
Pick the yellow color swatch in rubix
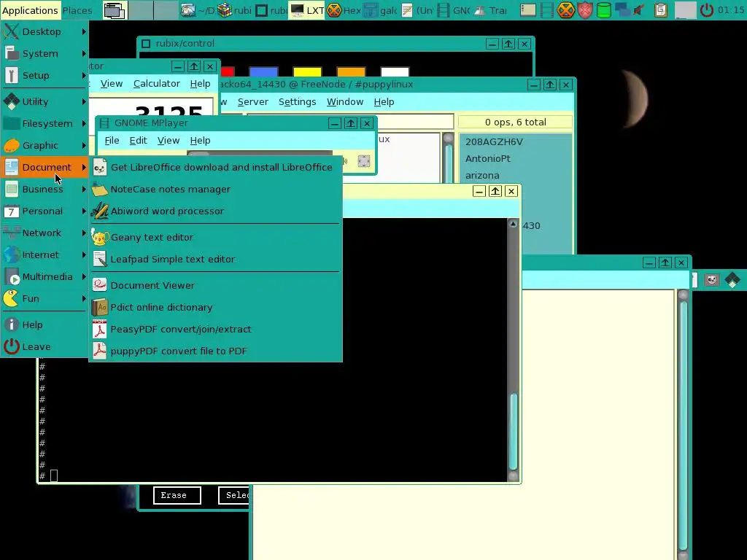click(307, 72)
